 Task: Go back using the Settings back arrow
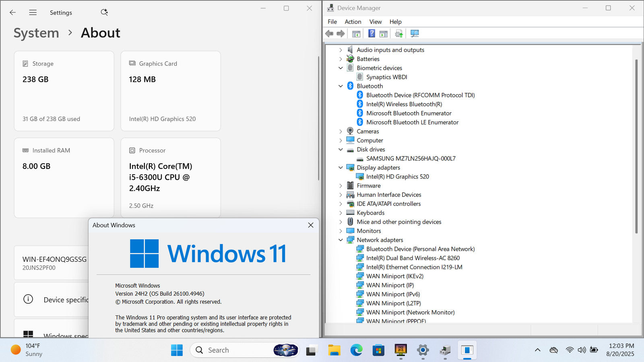click(13, 12)
